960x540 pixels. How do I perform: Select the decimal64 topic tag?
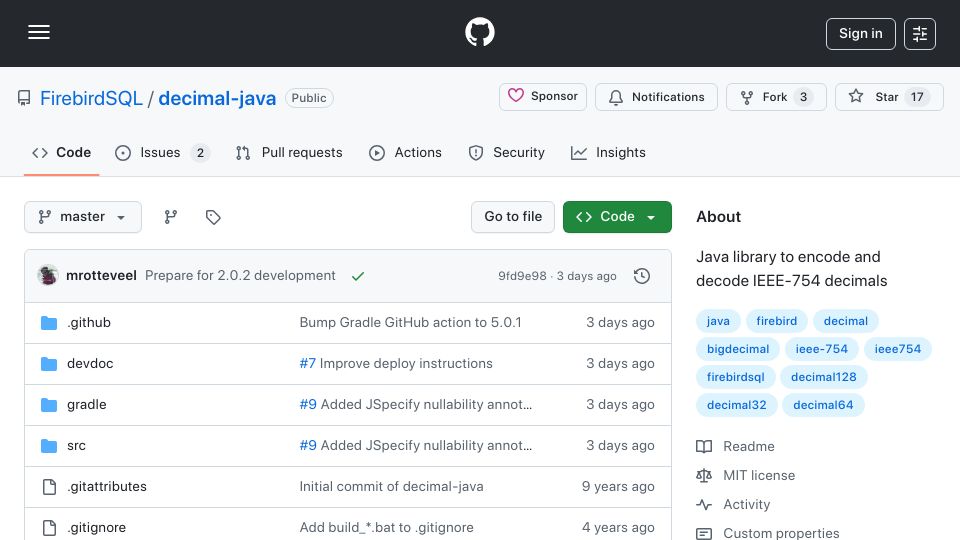coord(823,405)
